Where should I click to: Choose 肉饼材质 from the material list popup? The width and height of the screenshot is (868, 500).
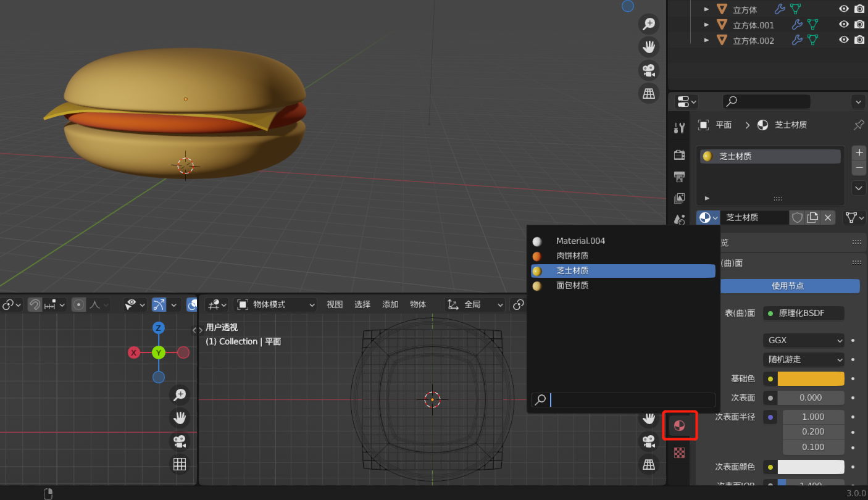click(572, 256)
